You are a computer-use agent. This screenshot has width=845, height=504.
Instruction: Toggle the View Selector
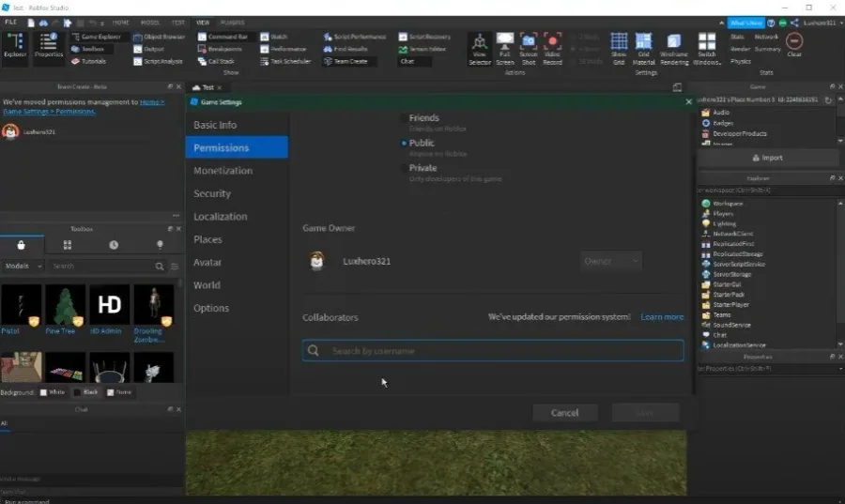[x=479, y=49]
